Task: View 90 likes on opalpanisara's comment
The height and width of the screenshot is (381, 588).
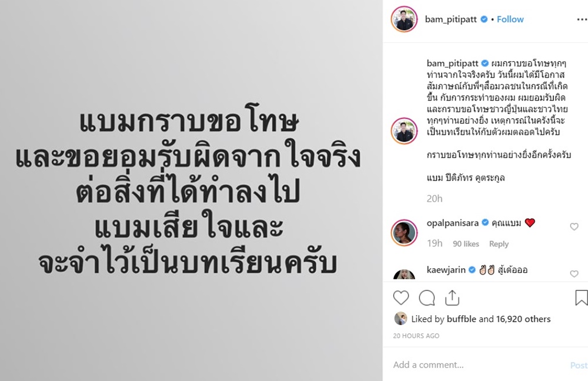Action: coord(466,244)
